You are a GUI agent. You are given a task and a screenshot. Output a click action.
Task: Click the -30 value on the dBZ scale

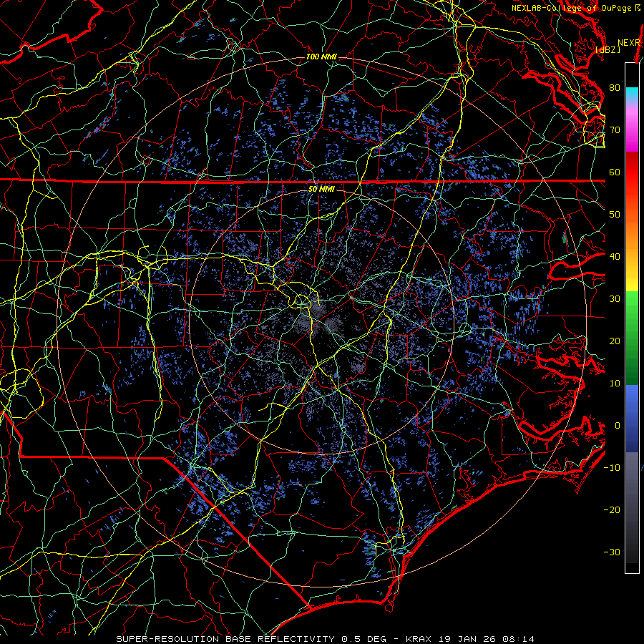coord(612,552)
